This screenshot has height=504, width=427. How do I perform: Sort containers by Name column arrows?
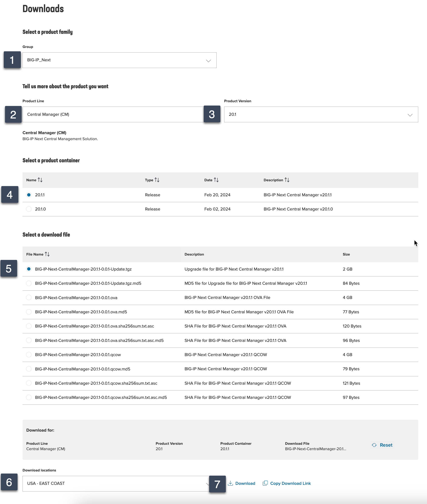click(x=40, y=180)
